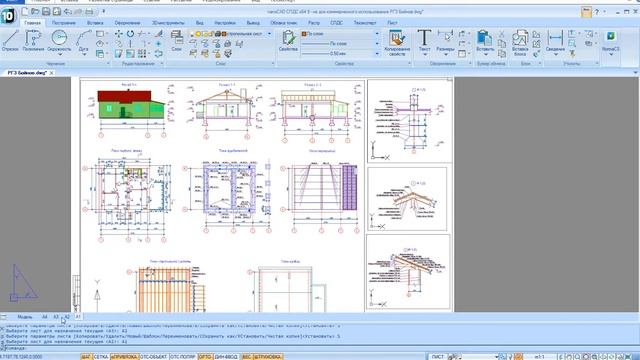Expand the Дуга dropdown arrow
The width and height of the screenshot is (640, 360).
(x=84, y=55)
